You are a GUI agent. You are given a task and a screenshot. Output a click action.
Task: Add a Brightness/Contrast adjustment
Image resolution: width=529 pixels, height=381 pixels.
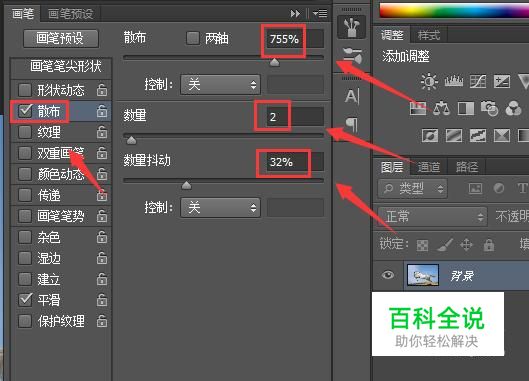tap(429, 82)
